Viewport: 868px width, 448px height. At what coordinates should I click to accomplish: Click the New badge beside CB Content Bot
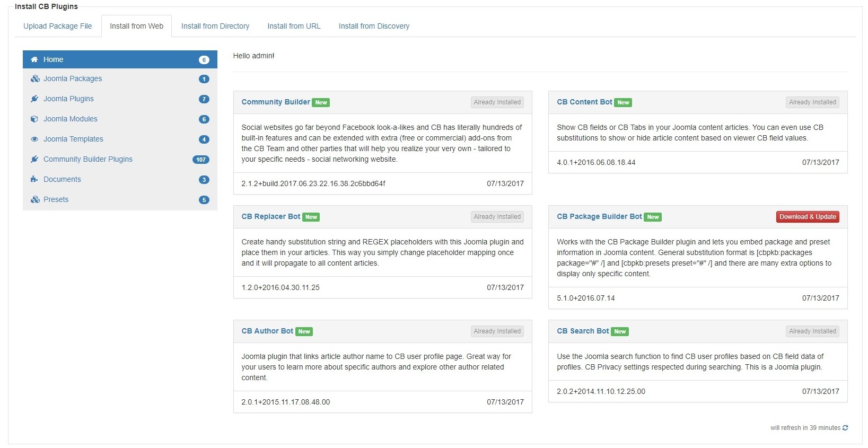point(623,103)
